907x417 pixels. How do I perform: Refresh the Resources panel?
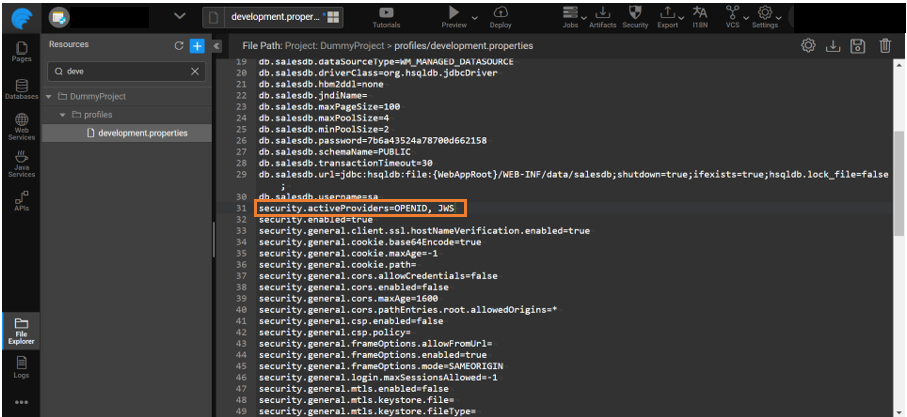(x=179, y=46)
